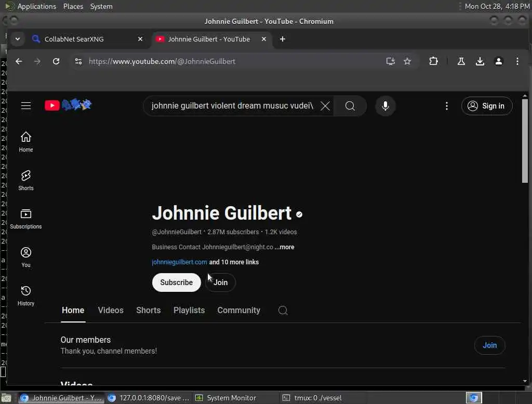The width and height of the screenshot is (532, 404).
Task: Open the YouTube hamburger guide menu
Action: click(26, 105)
